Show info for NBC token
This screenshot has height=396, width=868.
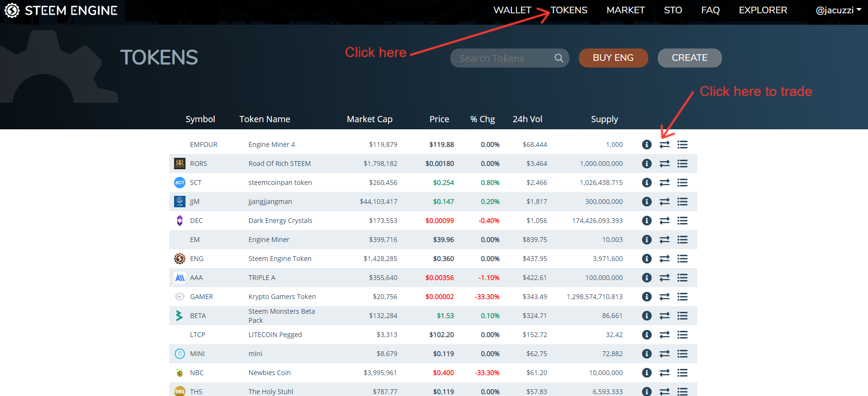(647, 373)
